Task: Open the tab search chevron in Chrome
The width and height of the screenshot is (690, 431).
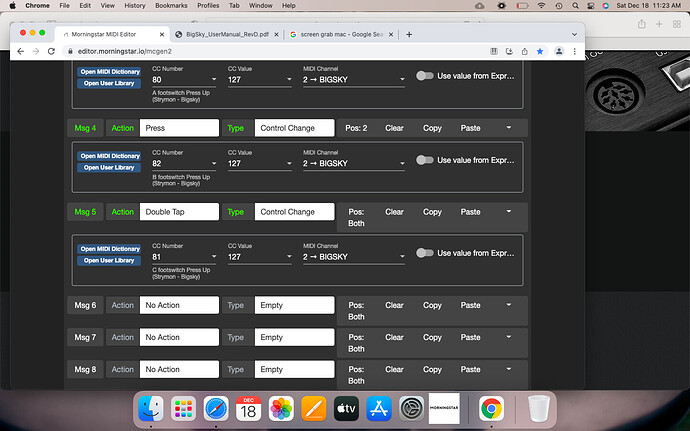Action: (x=574, y=34)
